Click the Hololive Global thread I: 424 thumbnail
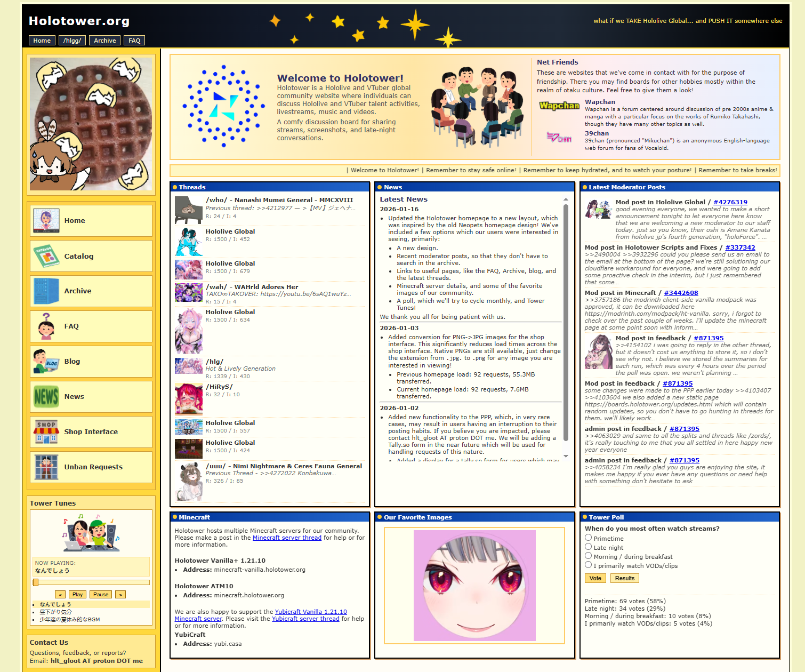805x672 pixels. tap(189, 449)
